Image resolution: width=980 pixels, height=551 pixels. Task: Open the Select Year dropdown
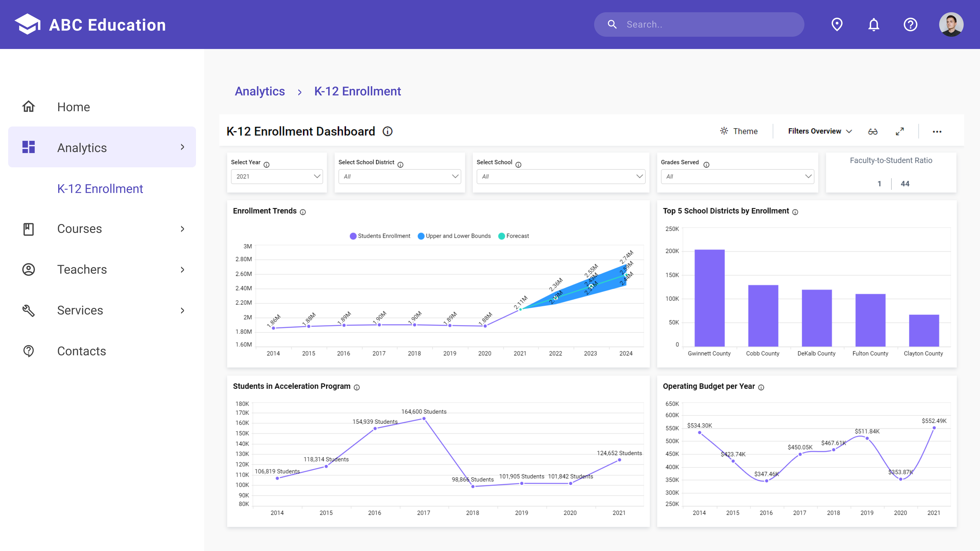click(x=277, y=176)
